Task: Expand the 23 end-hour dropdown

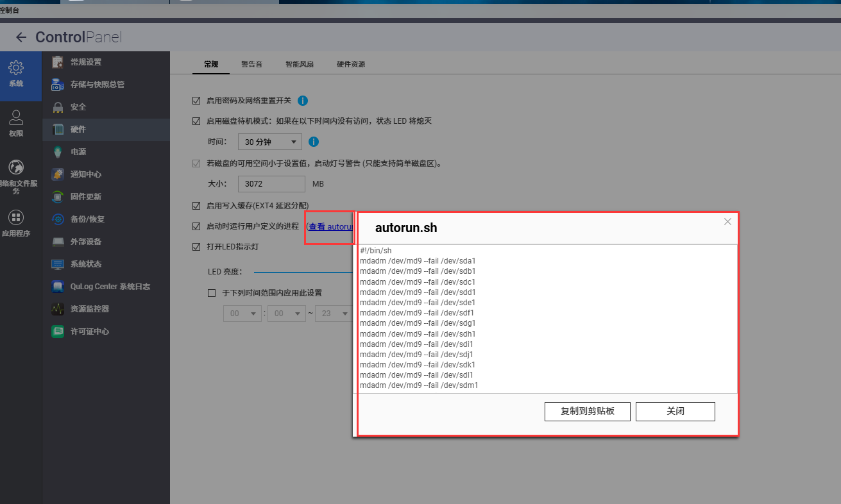Action: 334,314
